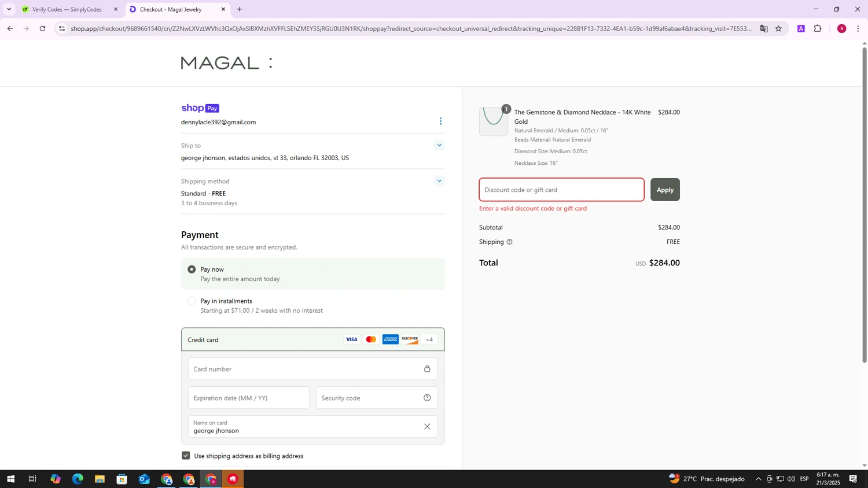Open Outlook from the taskbar

pos(144,479)
